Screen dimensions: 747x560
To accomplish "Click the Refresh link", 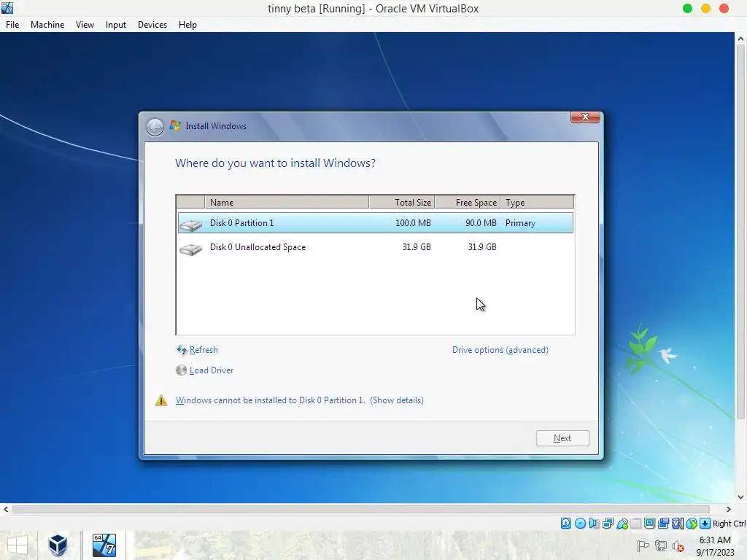I will [x=204, y=350].
